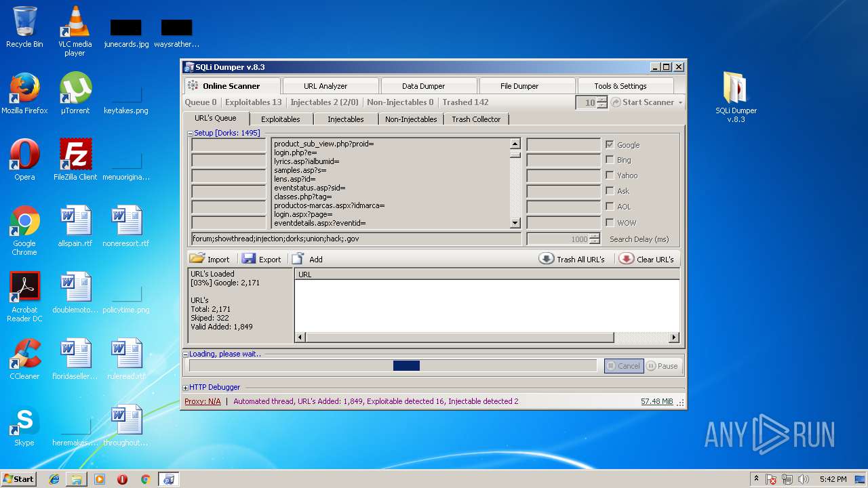Enable the Yahoo search engine checkbox
This screenshot has height=488, width=868.
(610, 176)
